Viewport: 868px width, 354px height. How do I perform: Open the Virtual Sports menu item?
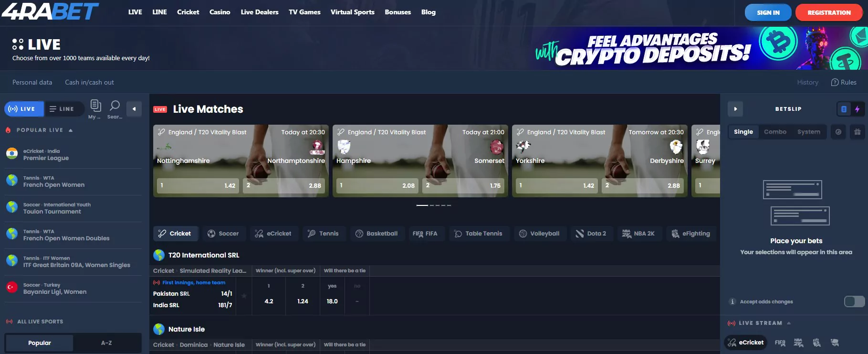pos(353,12)
